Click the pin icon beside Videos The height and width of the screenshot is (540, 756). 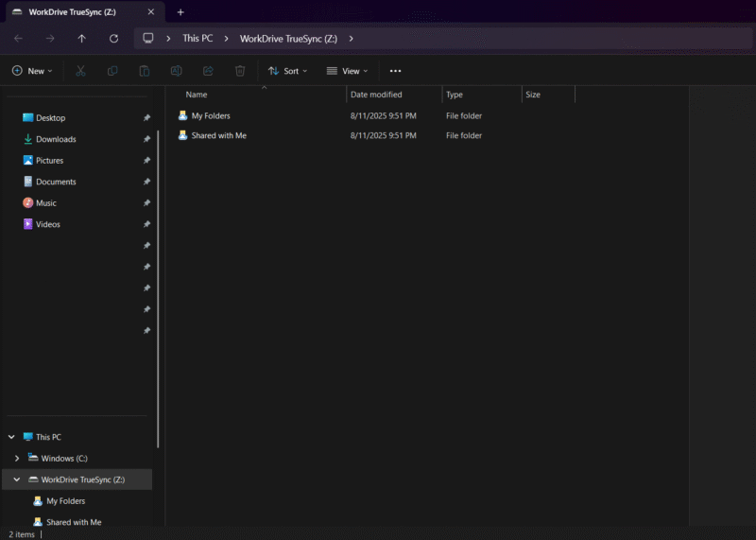146,224
